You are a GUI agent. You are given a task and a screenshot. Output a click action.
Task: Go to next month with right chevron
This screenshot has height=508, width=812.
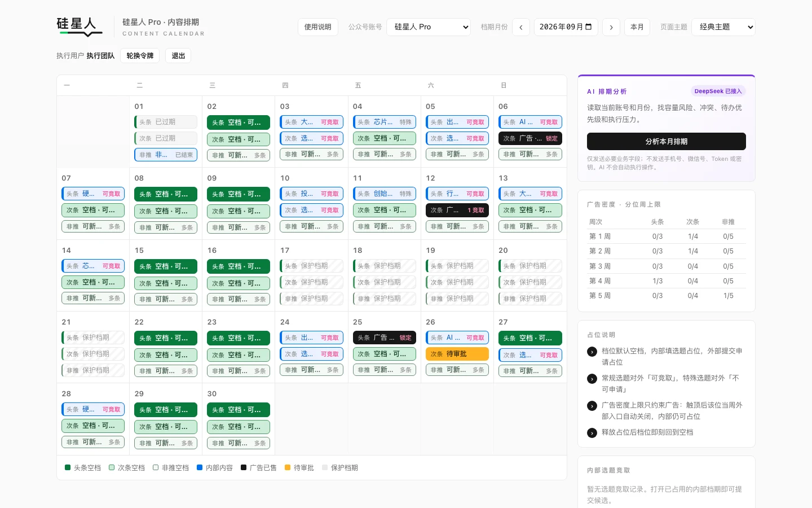coord(611,27)
